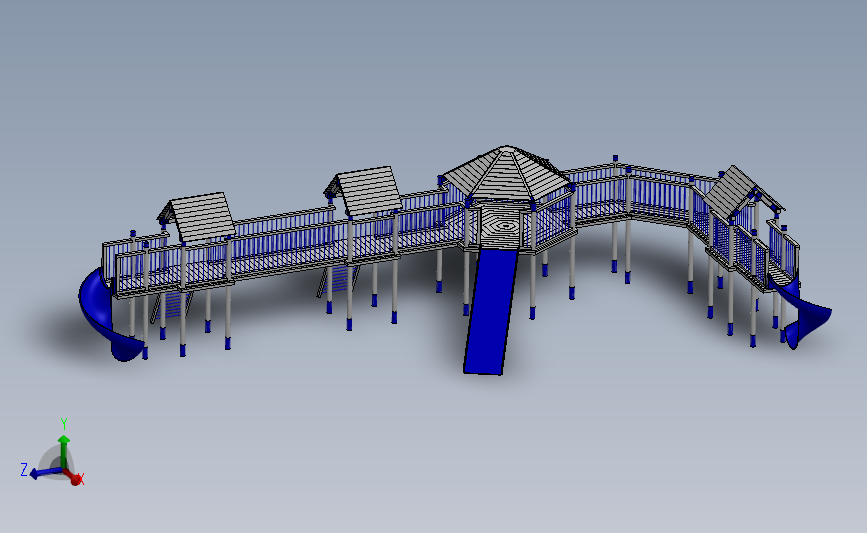Click the red X axis of the triad
The height and width of the screenshot is (533, 867).
72,477
